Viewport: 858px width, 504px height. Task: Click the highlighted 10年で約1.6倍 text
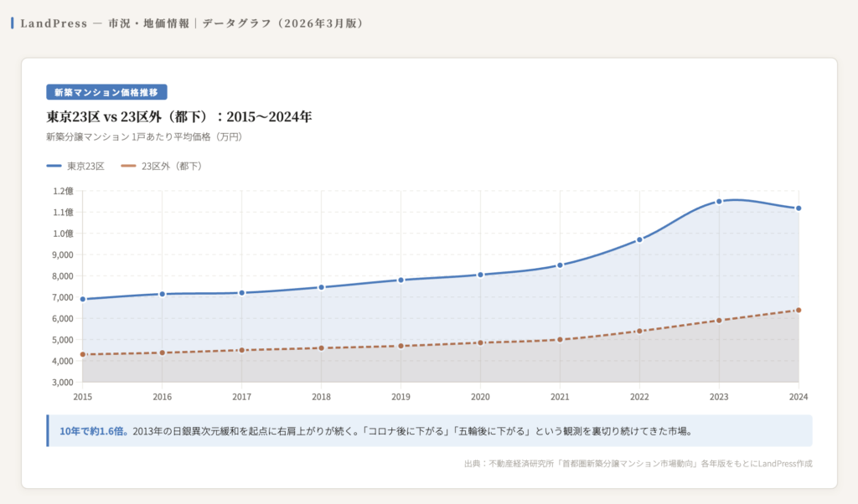pyautogui.click(x=95, y=431)
